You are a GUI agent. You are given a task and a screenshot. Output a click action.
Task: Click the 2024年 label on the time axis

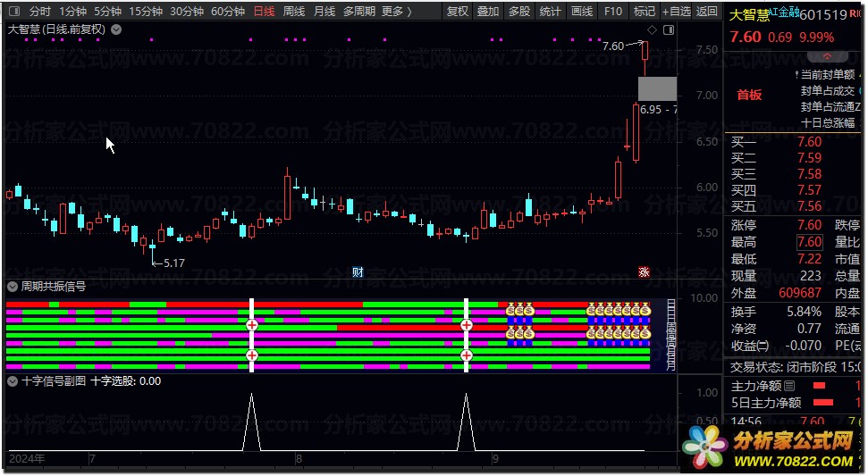coord(27,459)
